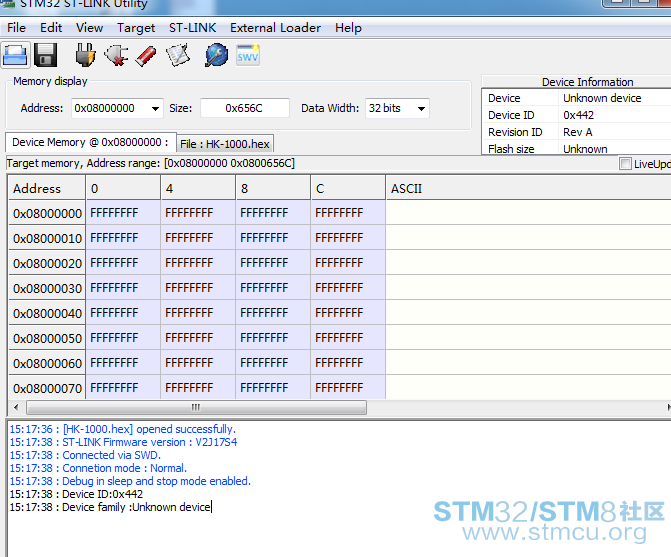671x557 pixels.
Task: Click FFFFFFFF cell in row 0x08000050 column C
Action: click(348, 338)
